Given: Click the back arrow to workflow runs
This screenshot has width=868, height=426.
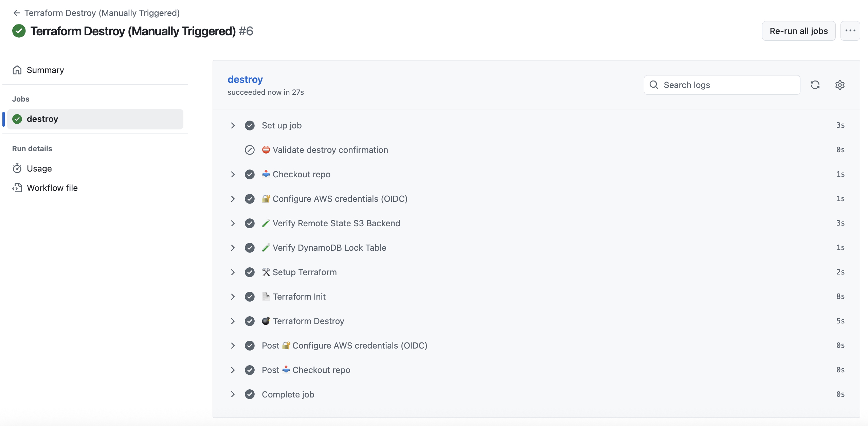Looking at the screenshot, I should click(x=17, y=13).
